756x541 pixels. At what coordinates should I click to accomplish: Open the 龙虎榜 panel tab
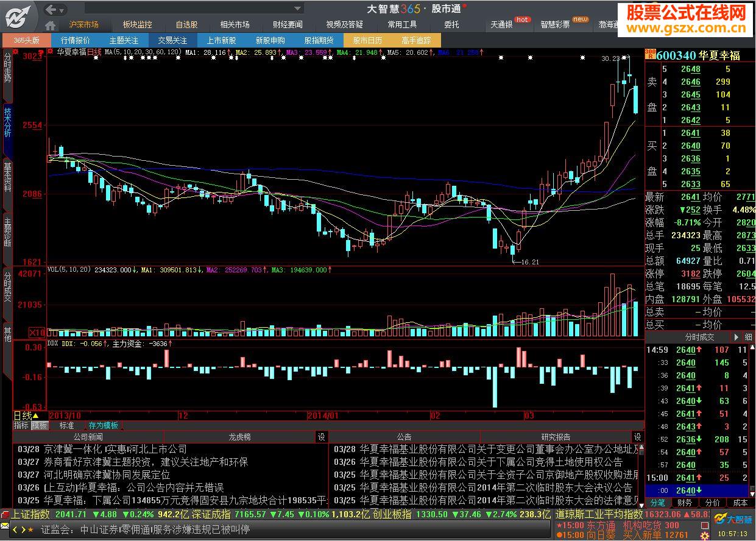tap(240, 437)
